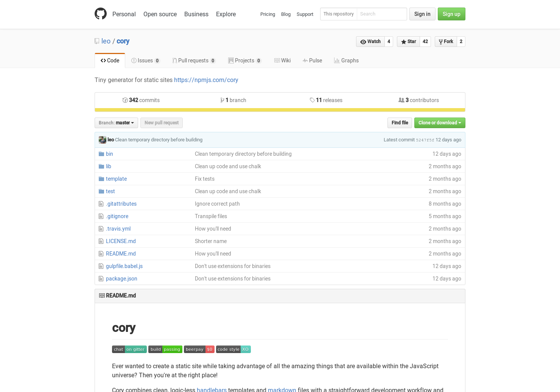Star this repository

pos(408,42)
